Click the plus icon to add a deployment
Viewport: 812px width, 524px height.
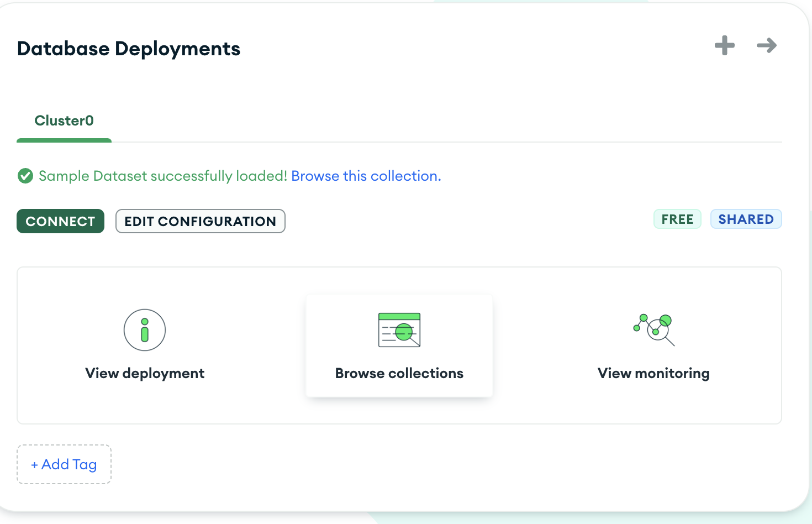[x=724, y=45]
